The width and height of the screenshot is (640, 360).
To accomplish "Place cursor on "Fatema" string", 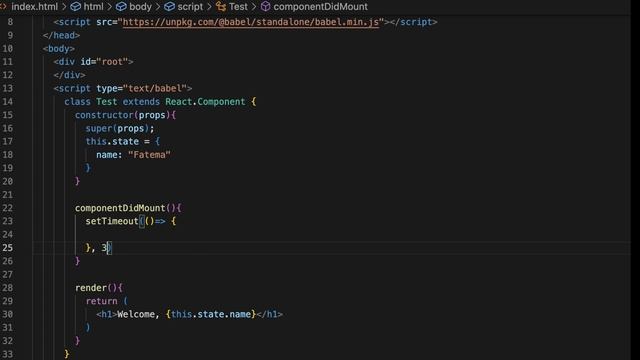I will (149, 155).
